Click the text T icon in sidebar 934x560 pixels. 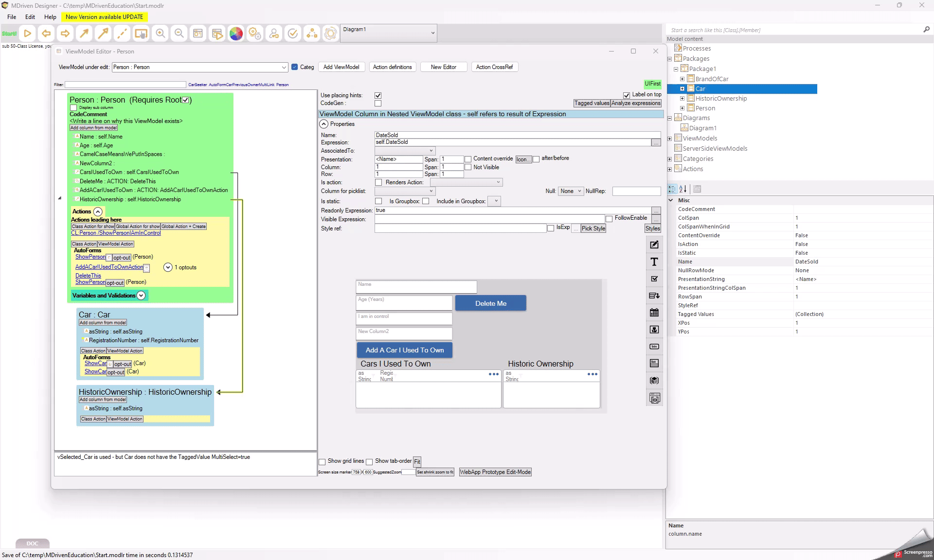click(x=654, y=262)
